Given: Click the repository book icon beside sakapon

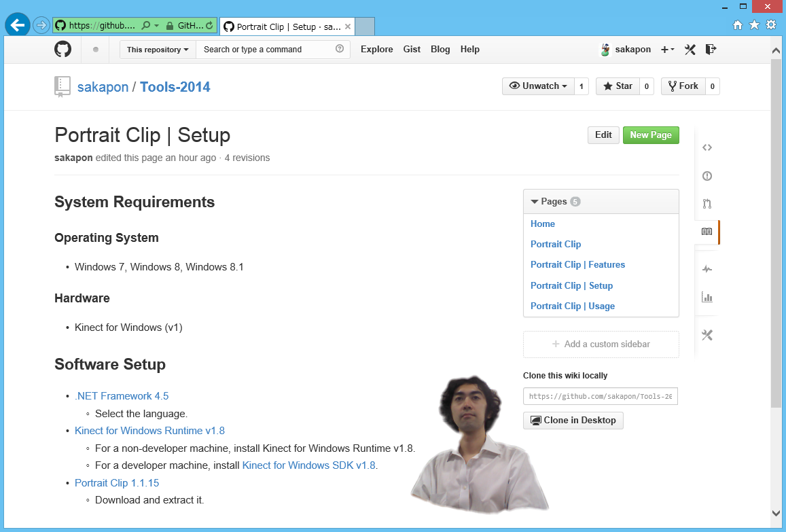Looking at the screenshot, I should coord(62,86).
